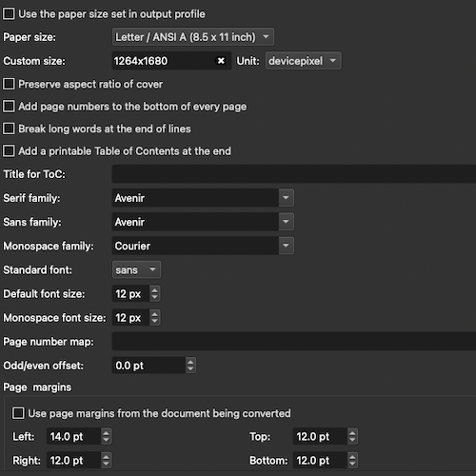Click the 'Page margins' section heading
Image resolution: width=476 pixels, height=476 pixels.
point(37,387)
